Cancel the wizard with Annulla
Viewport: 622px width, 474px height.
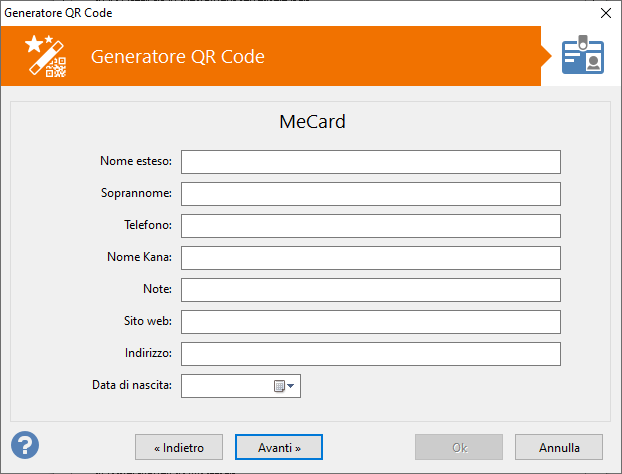[559, 447]
